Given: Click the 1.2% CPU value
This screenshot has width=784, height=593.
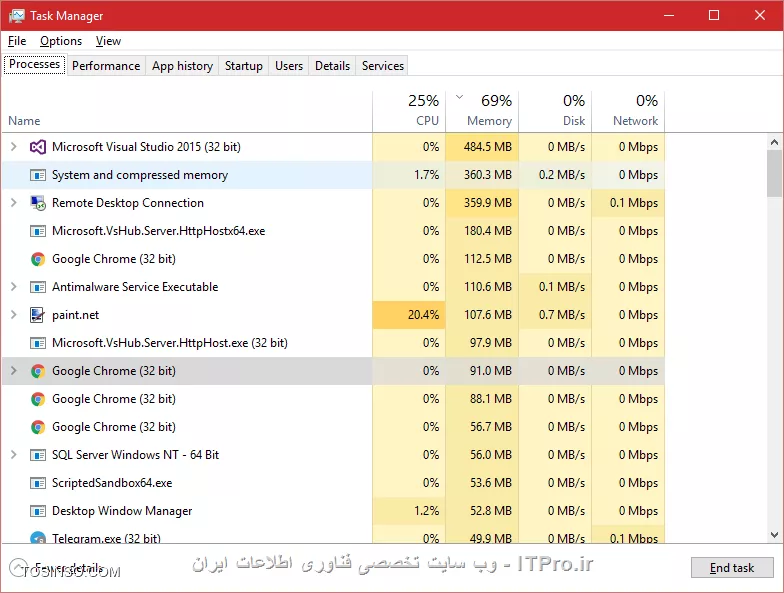Looking at the screenshot, I should (426, 511).
